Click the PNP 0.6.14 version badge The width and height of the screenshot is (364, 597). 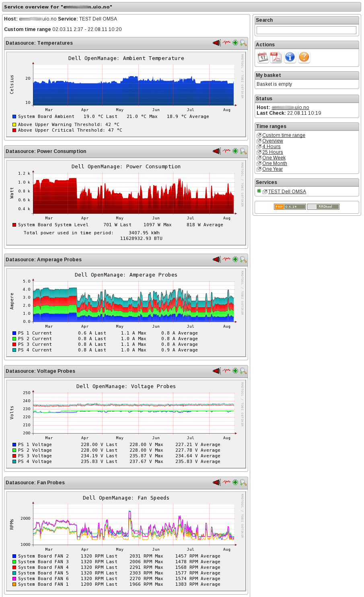click(x=290, y=207)
